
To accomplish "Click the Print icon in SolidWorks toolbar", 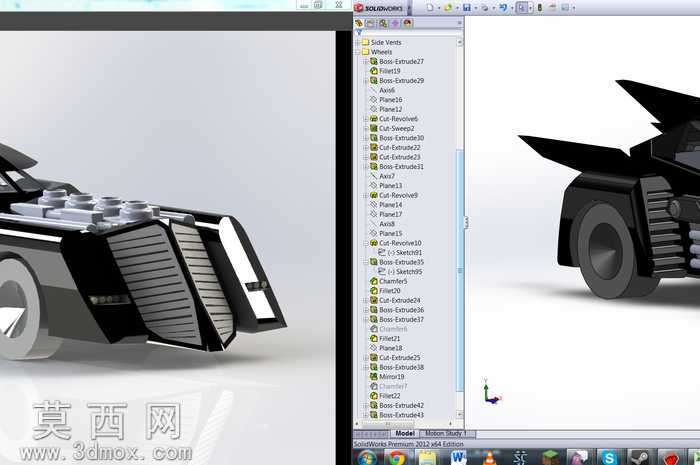I will 484,8.
